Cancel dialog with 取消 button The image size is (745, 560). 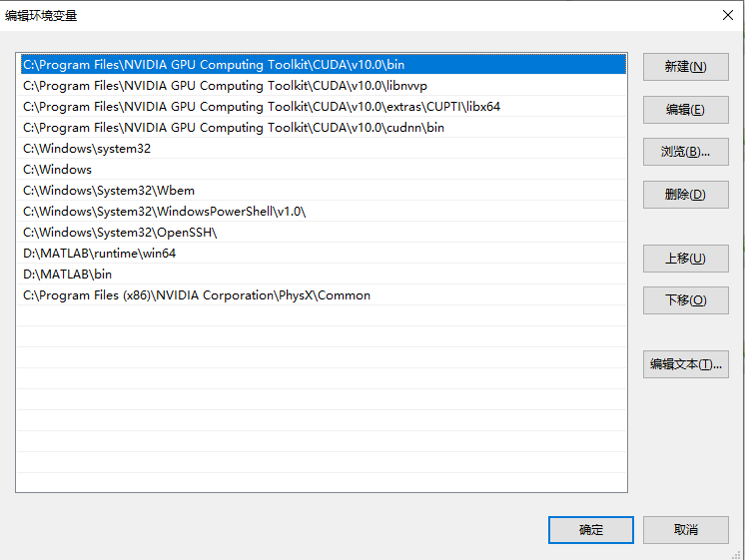[x=686, y=530]
